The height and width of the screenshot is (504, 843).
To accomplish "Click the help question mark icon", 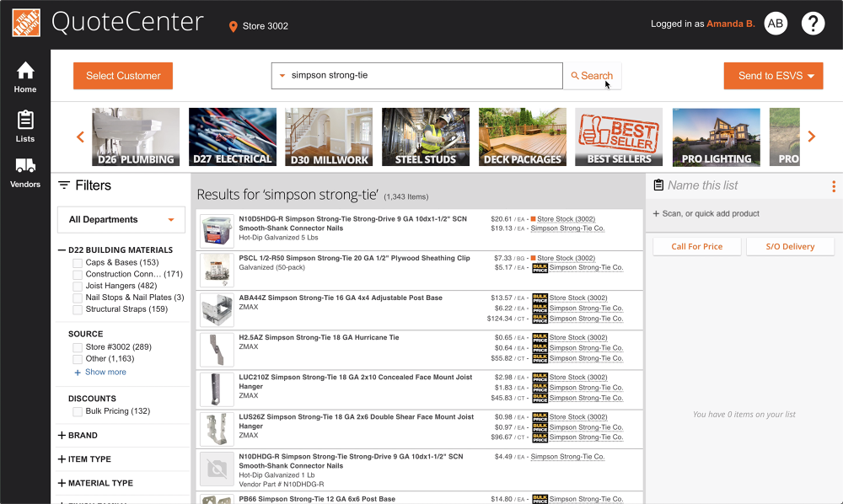I will 813,24.
